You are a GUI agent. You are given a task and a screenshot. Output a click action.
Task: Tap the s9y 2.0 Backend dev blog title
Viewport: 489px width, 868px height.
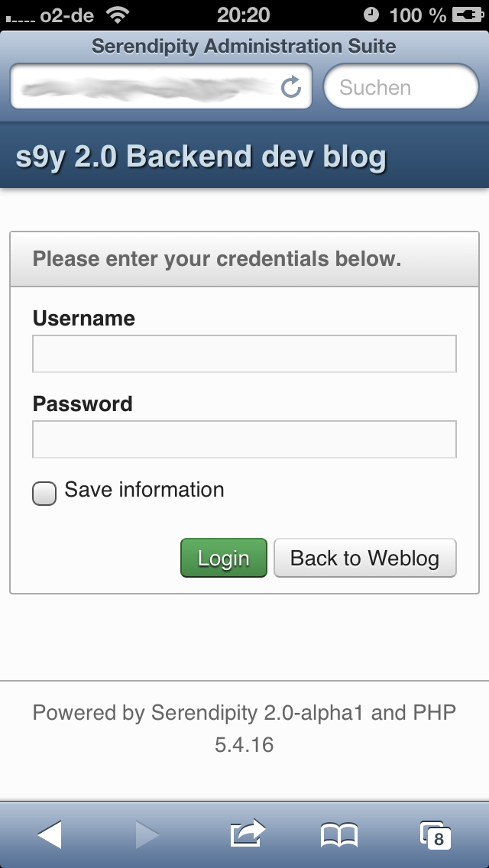[200, 157]
